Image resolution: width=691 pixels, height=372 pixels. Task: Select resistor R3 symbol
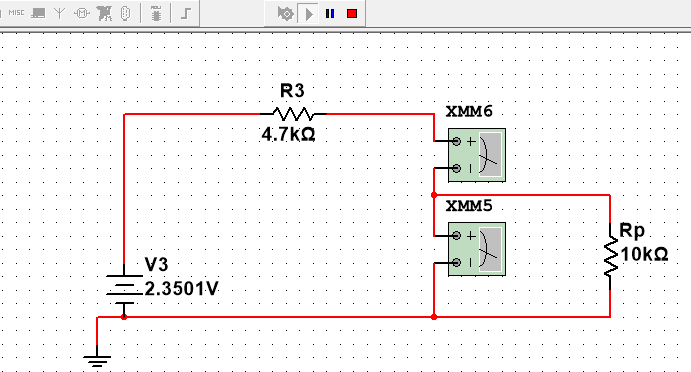point(293,114)
